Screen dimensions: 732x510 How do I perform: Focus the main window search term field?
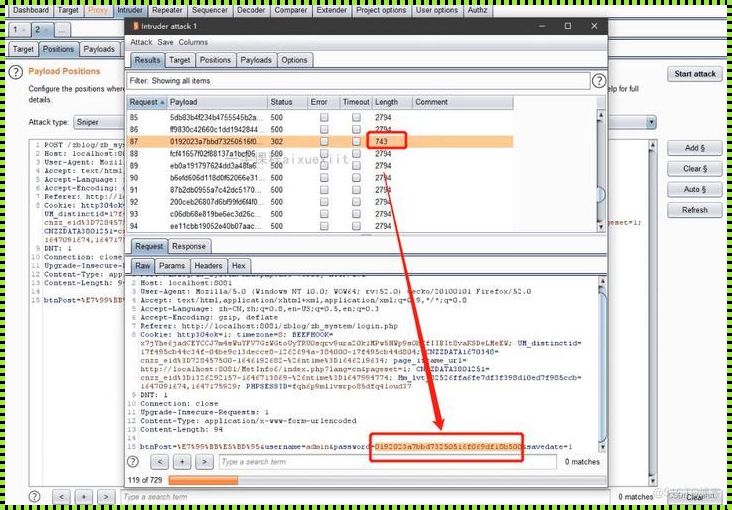click(365, 496)
